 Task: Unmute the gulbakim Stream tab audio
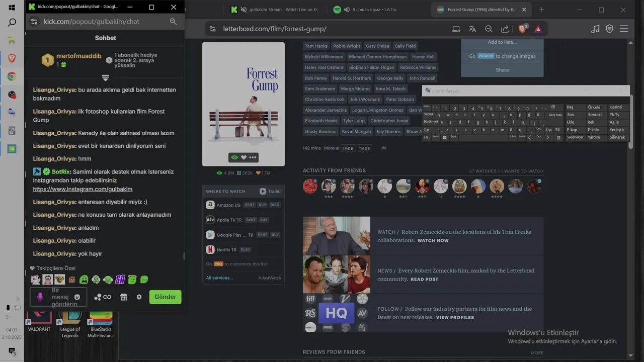244,10
